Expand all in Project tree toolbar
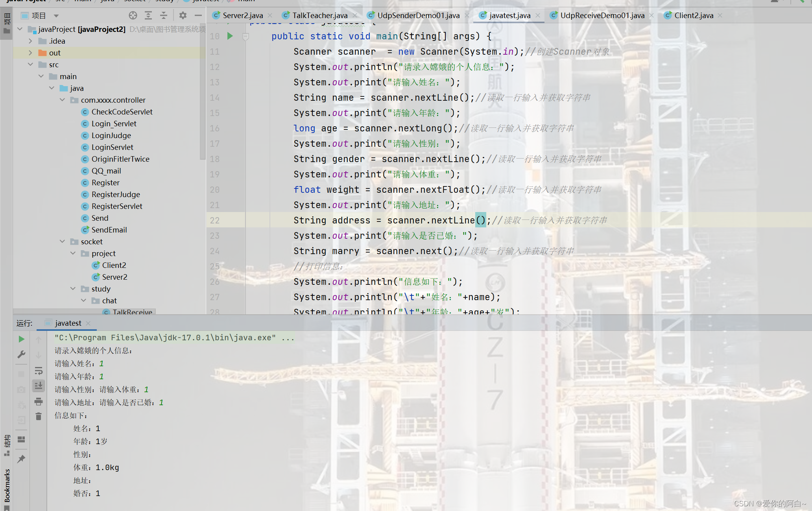The height and width of the screenshot is (511, 812). (x=148, y=15)
